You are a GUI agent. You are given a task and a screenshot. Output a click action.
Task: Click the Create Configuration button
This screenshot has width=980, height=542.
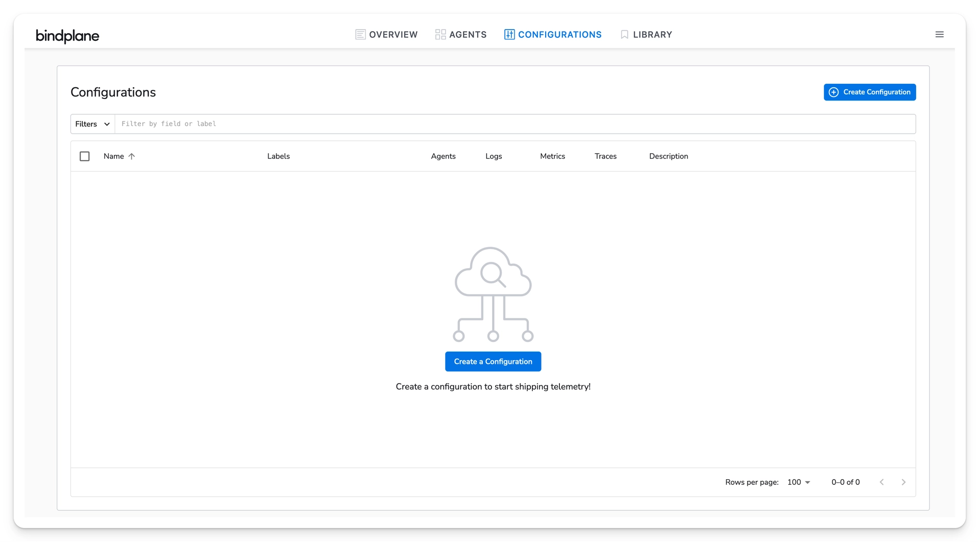click(x=870, y=92)
